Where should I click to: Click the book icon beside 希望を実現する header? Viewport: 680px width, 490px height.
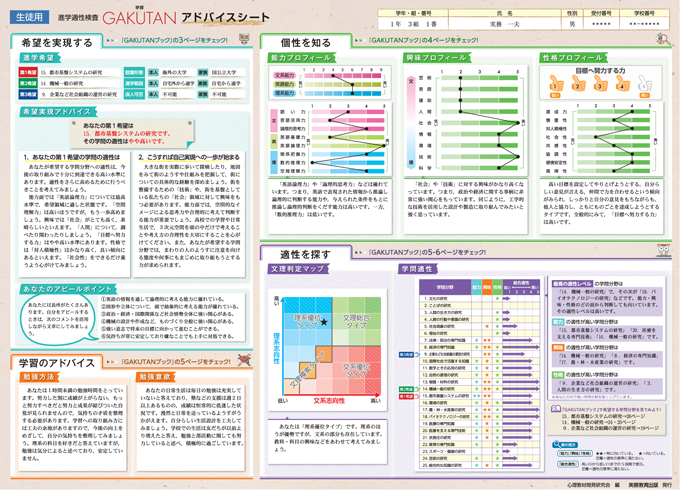(x=244, y=39)
